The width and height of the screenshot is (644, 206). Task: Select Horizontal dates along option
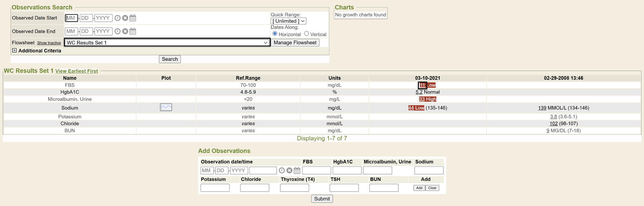pos(275,34)
